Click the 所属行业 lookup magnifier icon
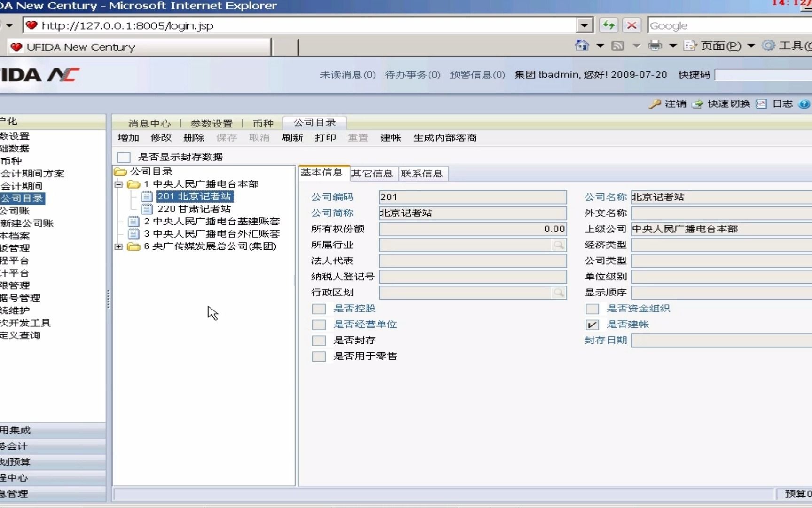The image size is (812, 508). click(558, 245)
